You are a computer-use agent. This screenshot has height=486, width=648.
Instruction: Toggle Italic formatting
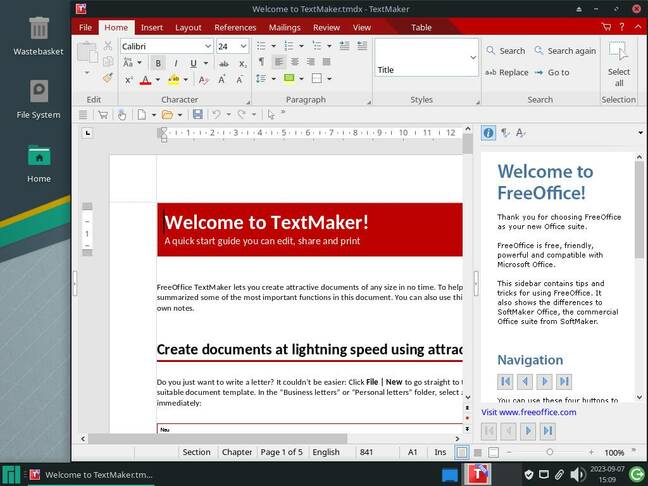176,63
